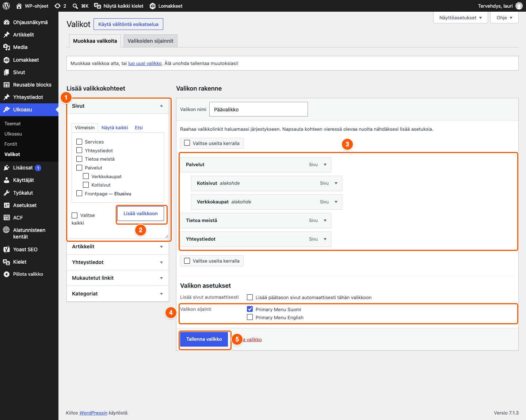The height and width of the screenshot is (420, 526).
Task: Open the Ohje help dropdown
Action: point(504,18)
